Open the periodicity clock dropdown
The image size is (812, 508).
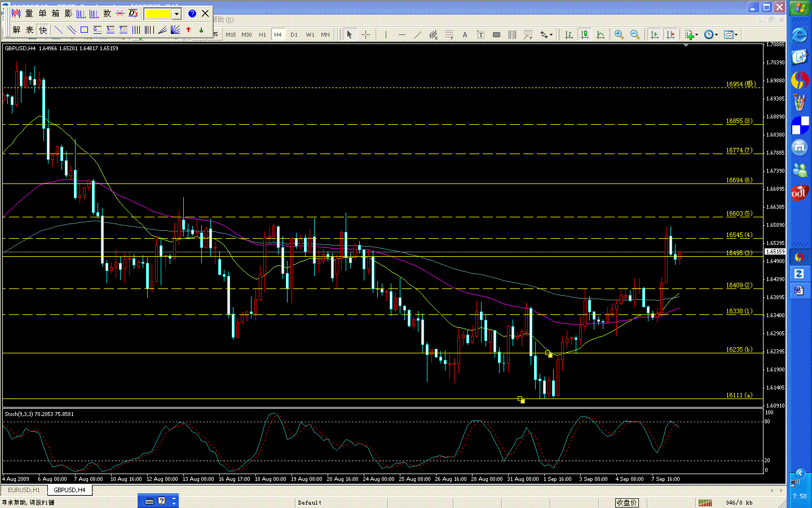[711, 34]
